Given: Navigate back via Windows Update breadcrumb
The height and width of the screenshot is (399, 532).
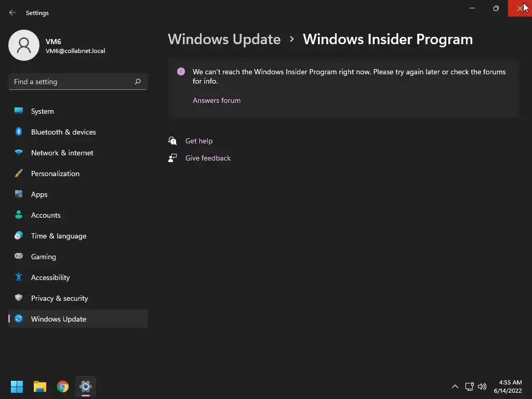Looking at the screenshot, I should coord(224,39).
